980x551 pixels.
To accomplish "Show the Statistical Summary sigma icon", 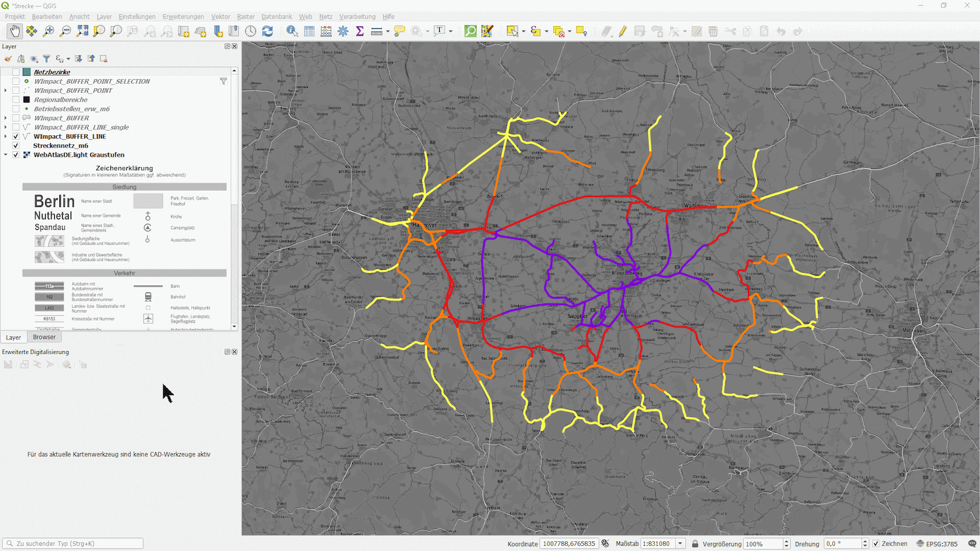I will click(x=359, y=31).
